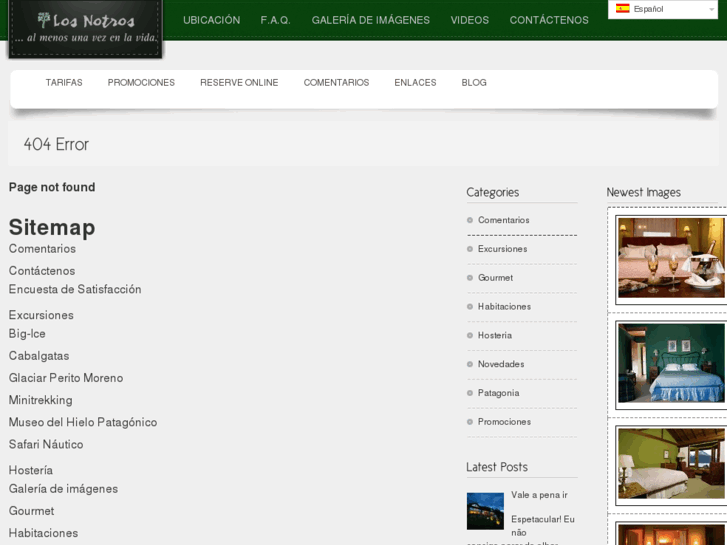
Task: Select Reserve Online in secondary menu
Action: point(239,83)
